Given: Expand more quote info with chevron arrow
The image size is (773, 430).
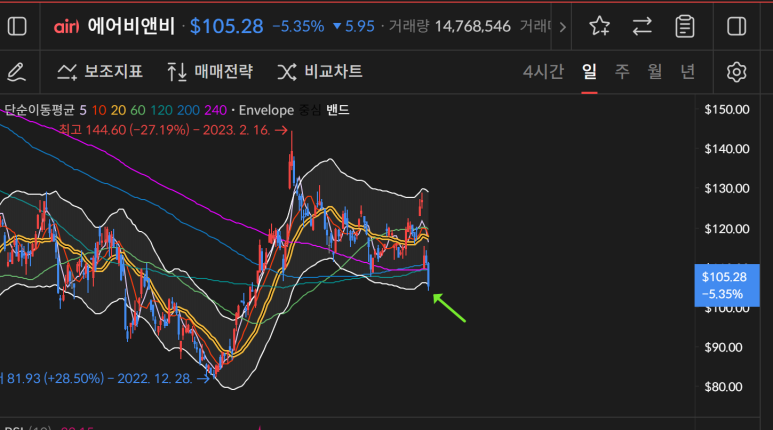Looking at the screenshot, I should (562, 27).
